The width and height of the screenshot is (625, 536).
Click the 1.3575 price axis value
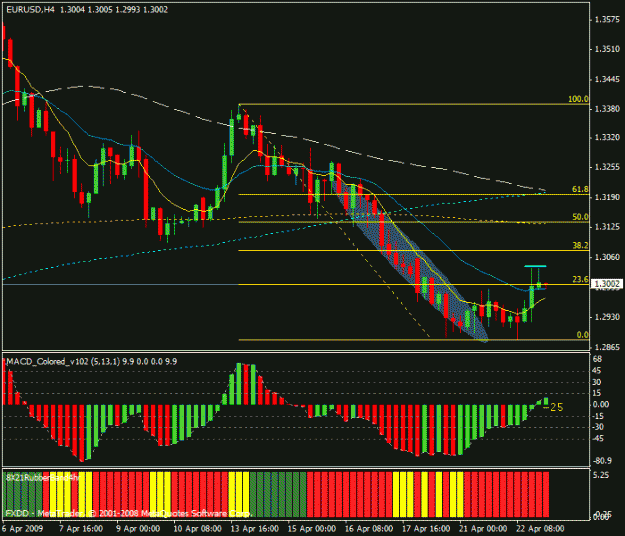point(607,20)
